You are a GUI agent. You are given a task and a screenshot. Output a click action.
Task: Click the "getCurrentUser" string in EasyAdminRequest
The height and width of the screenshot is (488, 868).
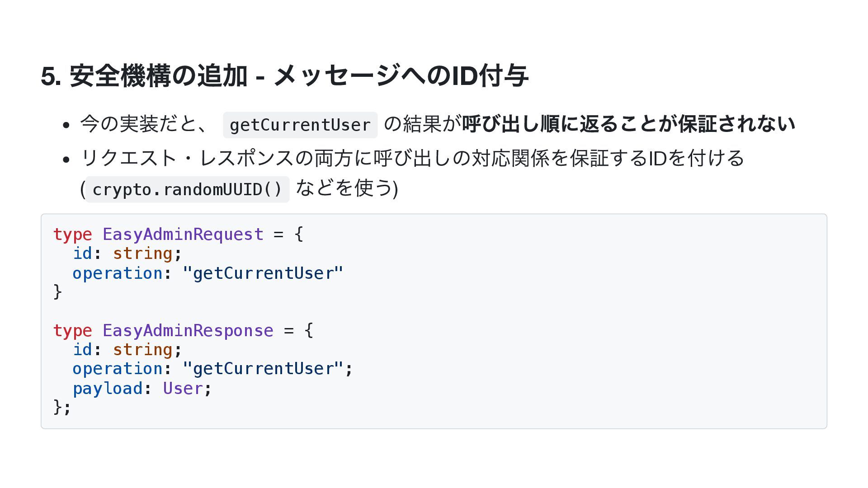click(x=263, y=273)
